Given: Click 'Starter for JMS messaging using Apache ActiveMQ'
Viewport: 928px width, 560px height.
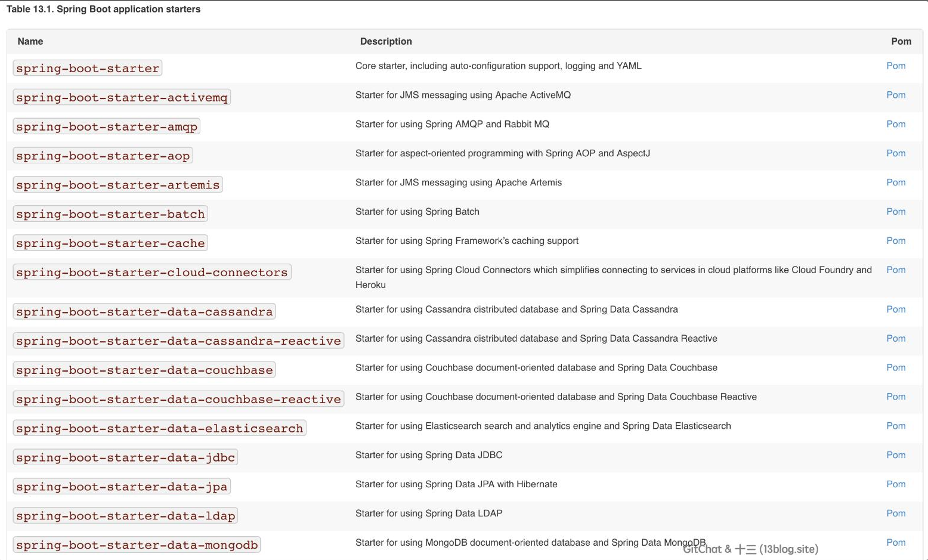Looking at the screenshot, I should pyautogui.click(x=463, y=95).
